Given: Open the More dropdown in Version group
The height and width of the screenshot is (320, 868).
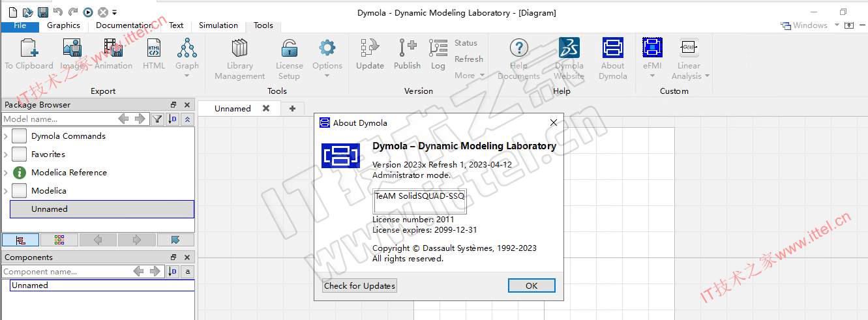Looking at the screenshot, I should (470, 76).
